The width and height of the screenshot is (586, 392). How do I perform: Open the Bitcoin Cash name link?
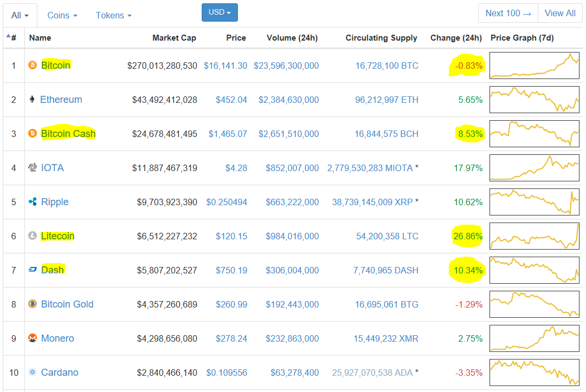point(68,133)
